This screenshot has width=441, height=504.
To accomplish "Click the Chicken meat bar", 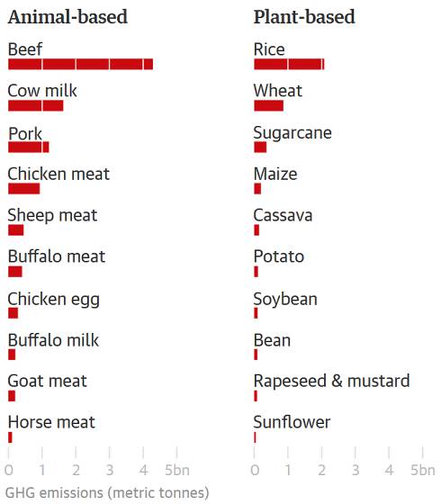I will tap(24, 189).
